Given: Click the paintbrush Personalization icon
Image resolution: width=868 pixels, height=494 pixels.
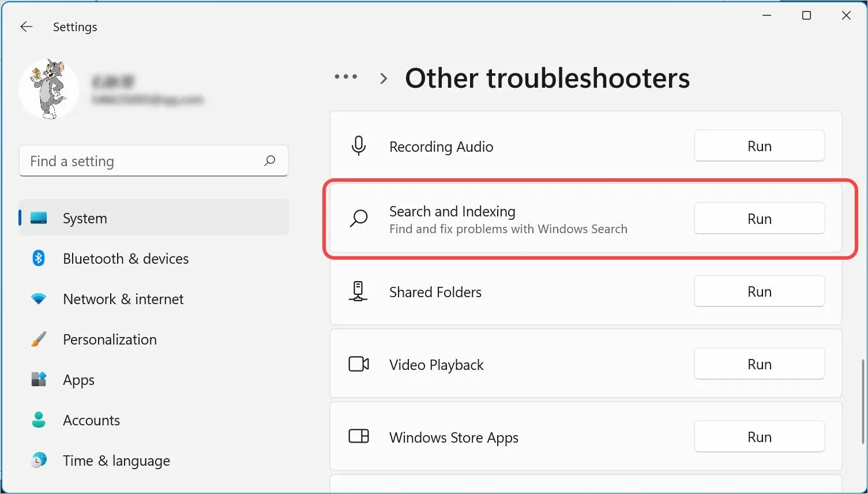Looking at the screenshot, I should (x=39, y=339).
